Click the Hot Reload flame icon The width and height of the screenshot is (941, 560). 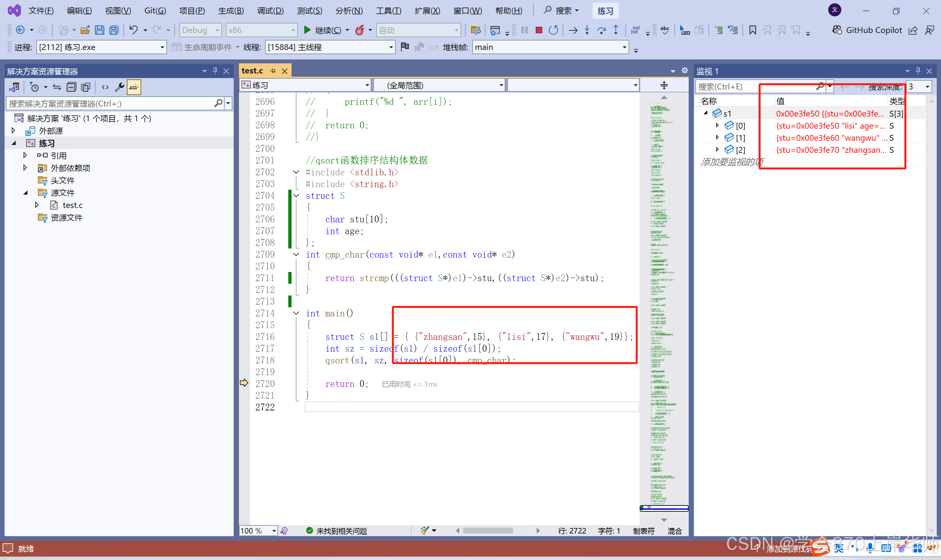tap(360, 30)
